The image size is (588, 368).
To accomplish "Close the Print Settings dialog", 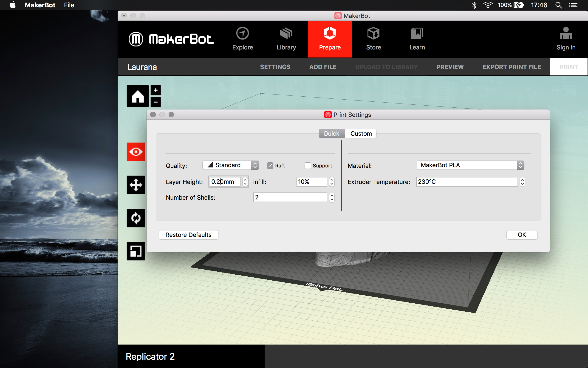I will (153, 115).
